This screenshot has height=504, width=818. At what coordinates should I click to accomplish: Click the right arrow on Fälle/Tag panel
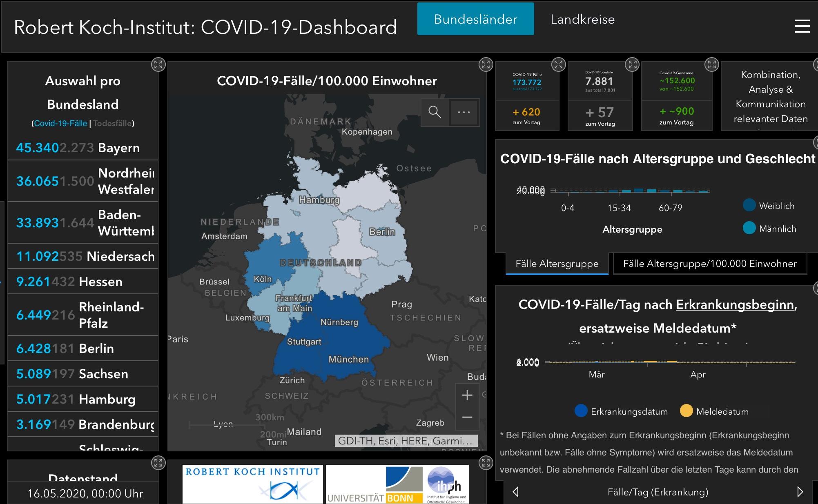(x=799, y=492)
